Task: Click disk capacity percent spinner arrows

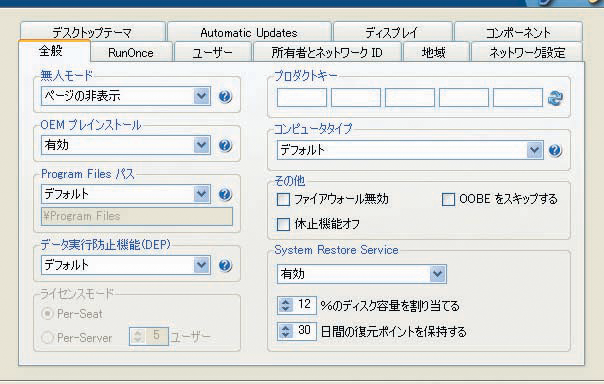Action: (285, 305)
